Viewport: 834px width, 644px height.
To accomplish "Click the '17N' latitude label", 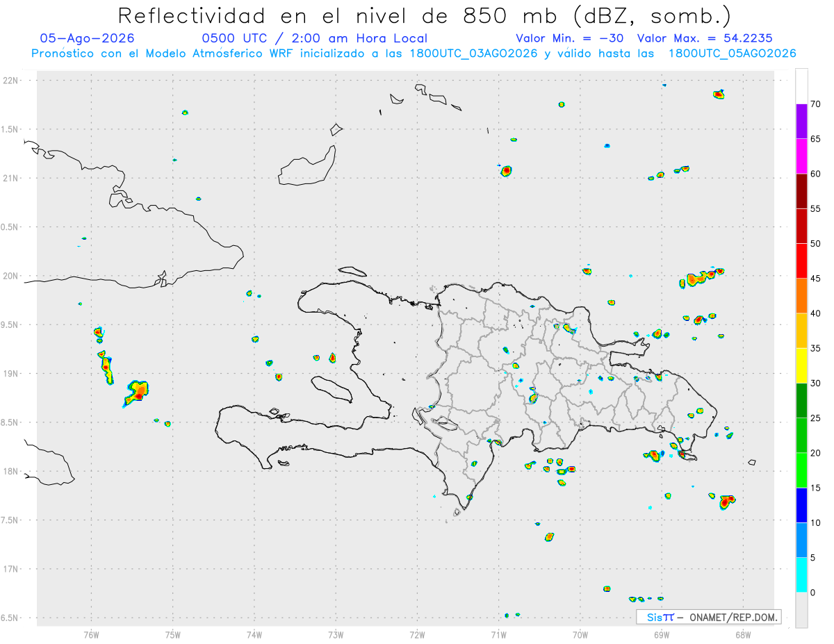I will click(12, 569).
